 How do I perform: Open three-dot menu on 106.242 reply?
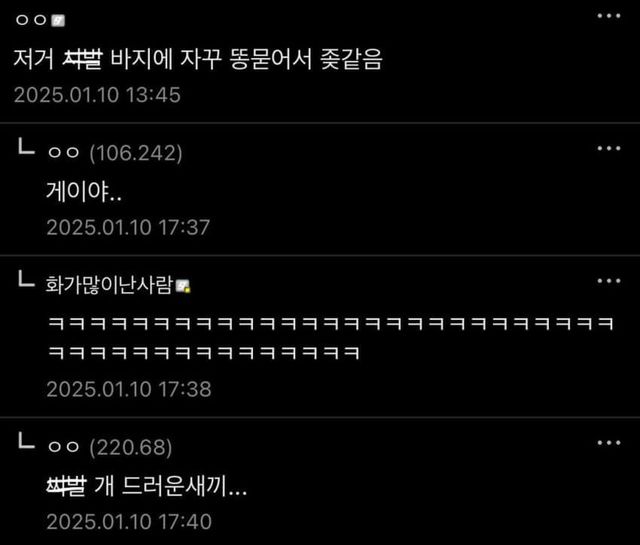609,148
